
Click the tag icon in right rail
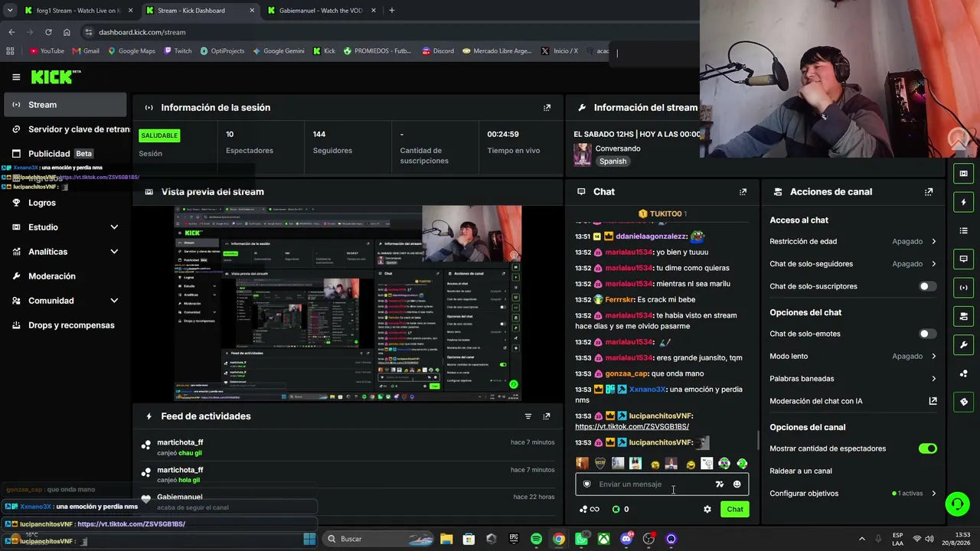pyautogui.click(x=963, y=402)
